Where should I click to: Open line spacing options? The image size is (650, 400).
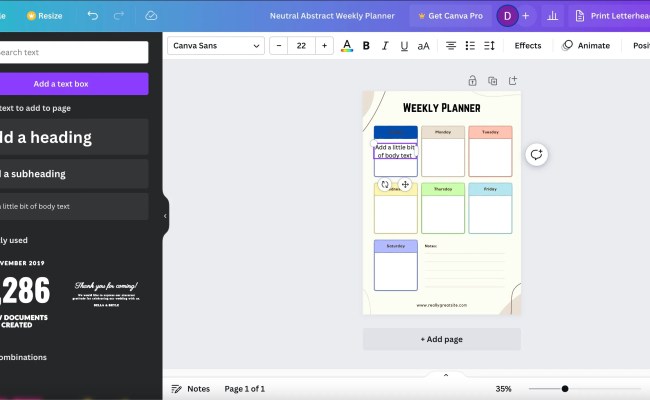tap(489, 46)
